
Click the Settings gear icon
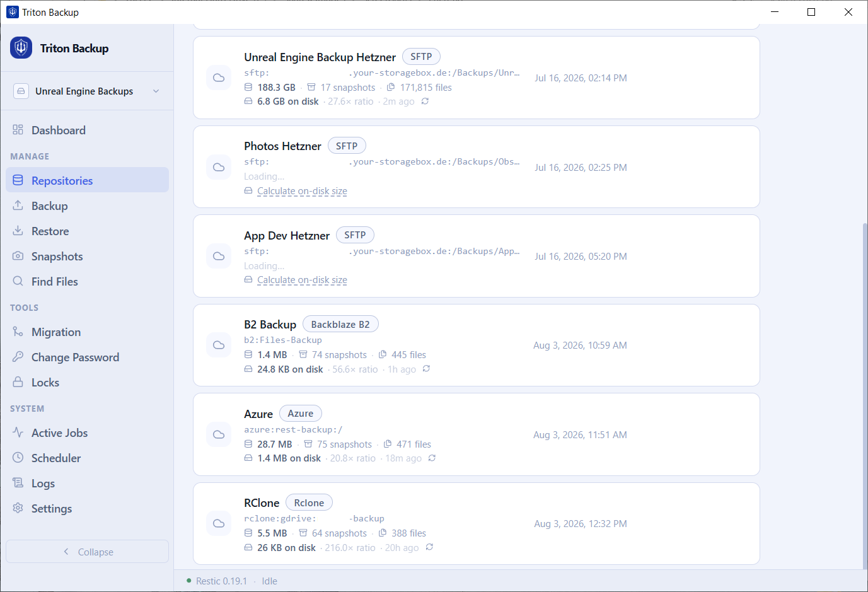[18, 508]
